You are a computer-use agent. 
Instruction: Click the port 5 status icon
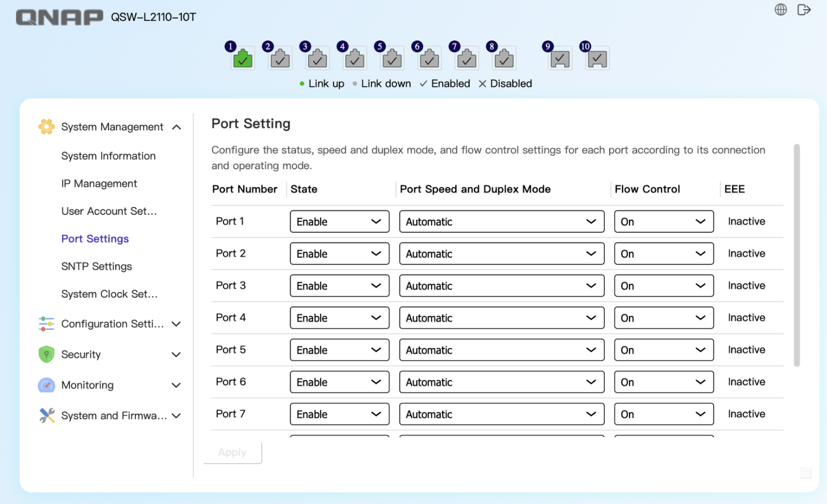(392, 59)
